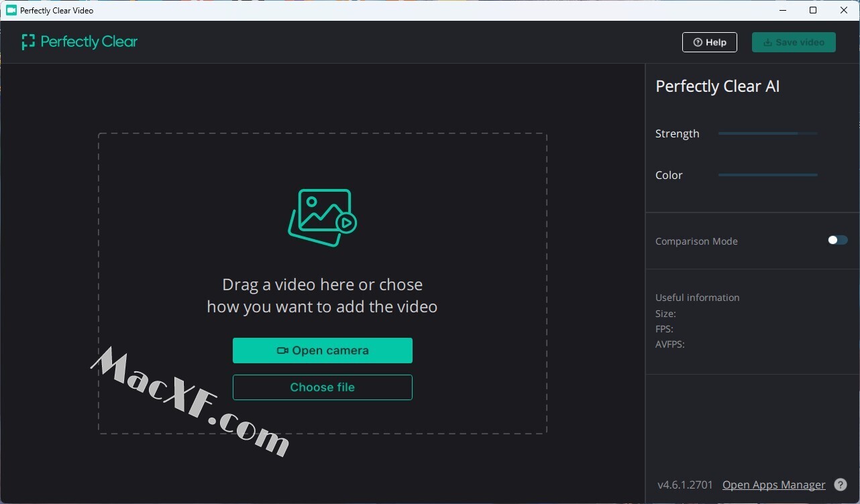
Task: Click the Perfectly Clear AI heading
Action: click(718, 86)
